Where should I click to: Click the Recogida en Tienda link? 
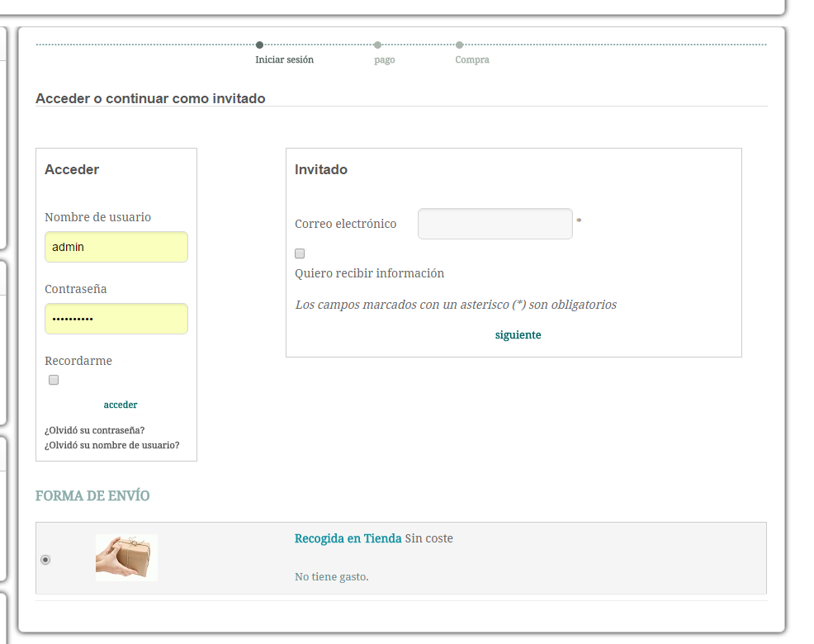click(x=348, y=538)
